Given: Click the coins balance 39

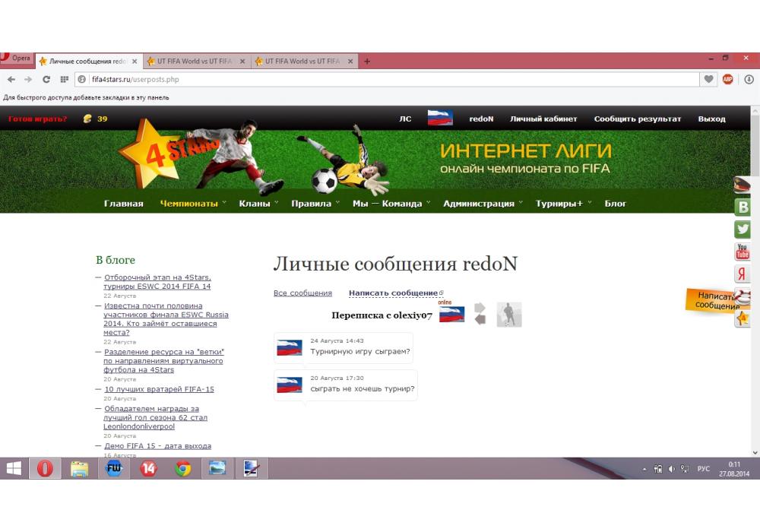Looking at the screenshot, I should click(96, 119).
